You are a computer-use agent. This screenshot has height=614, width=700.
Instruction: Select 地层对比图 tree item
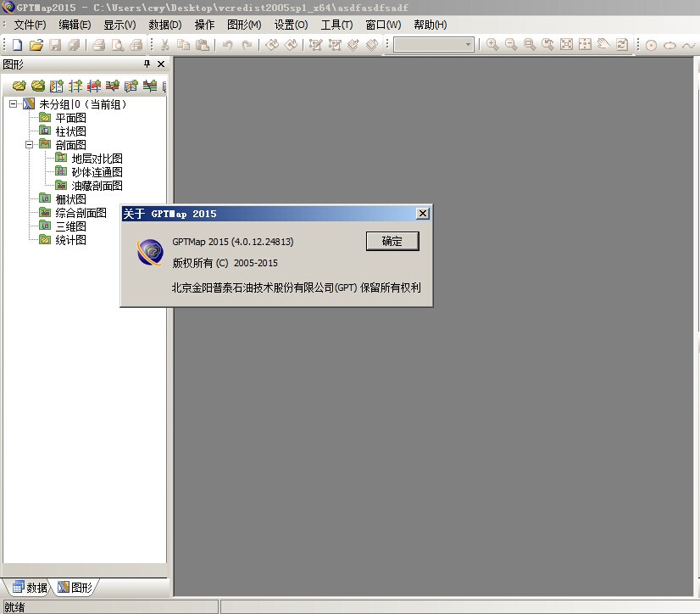point(97,159)
